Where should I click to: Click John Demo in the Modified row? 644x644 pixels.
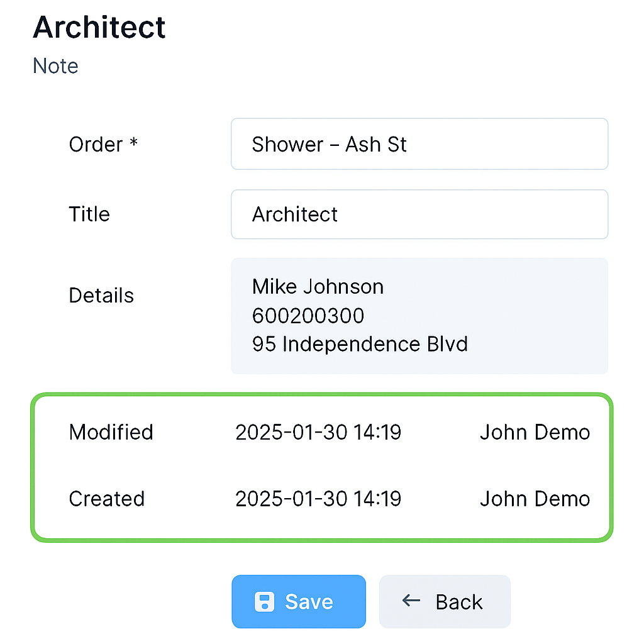(535, 432)
